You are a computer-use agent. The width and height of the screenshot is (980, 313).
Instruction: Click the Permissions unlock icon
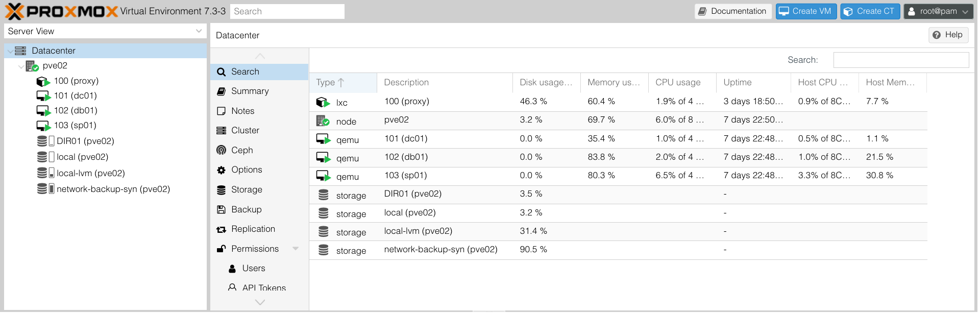(222, 249)
